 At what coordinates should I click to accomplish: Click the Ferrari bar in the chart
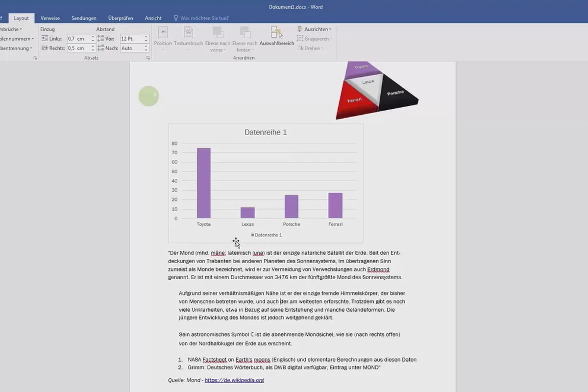click(335, 205)
